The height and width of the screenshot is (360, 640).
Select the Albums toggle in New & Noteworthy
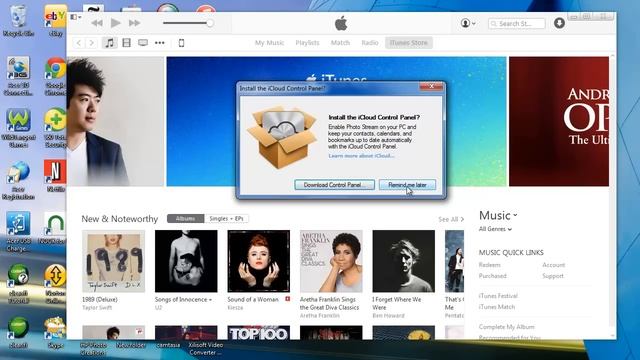pos(186,219)
